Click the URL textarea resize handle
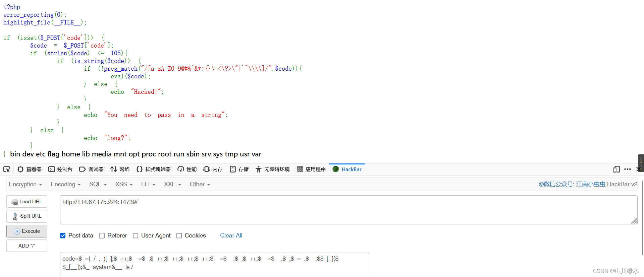 pyautogui.click(x=634, y=221)
